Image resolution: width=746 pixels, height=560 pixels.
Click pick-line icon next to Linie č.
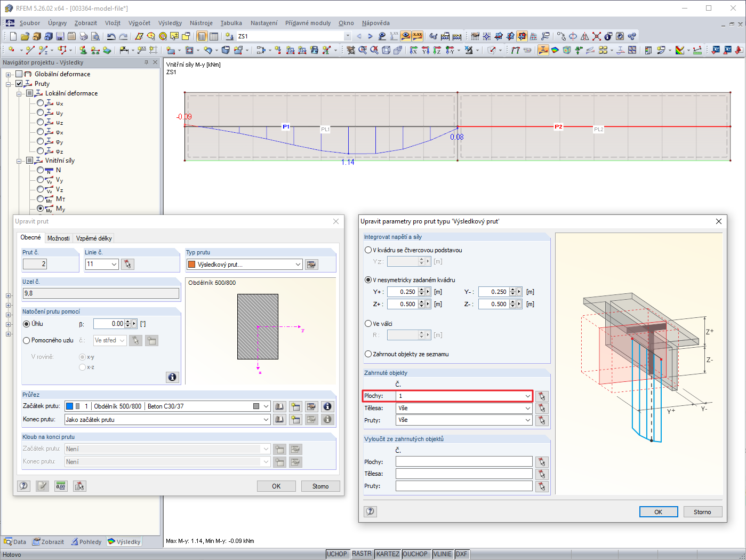coord(127,264)
